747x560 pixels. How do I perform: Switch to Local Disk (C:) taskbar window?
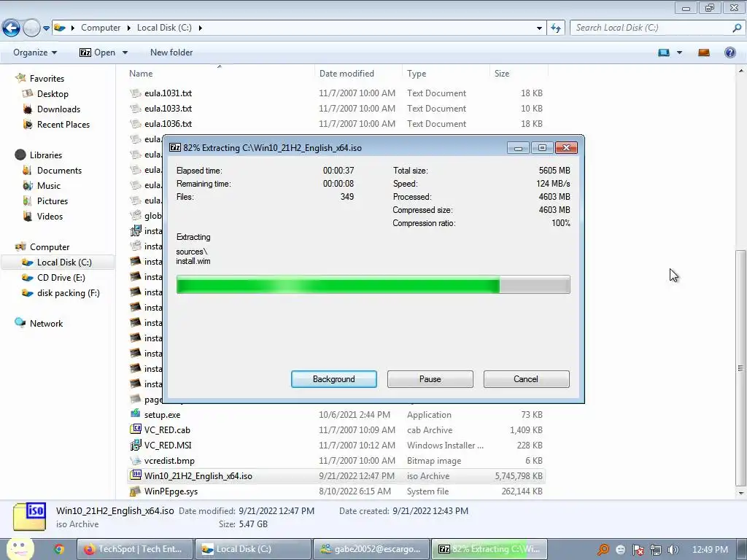coord(253,549)
